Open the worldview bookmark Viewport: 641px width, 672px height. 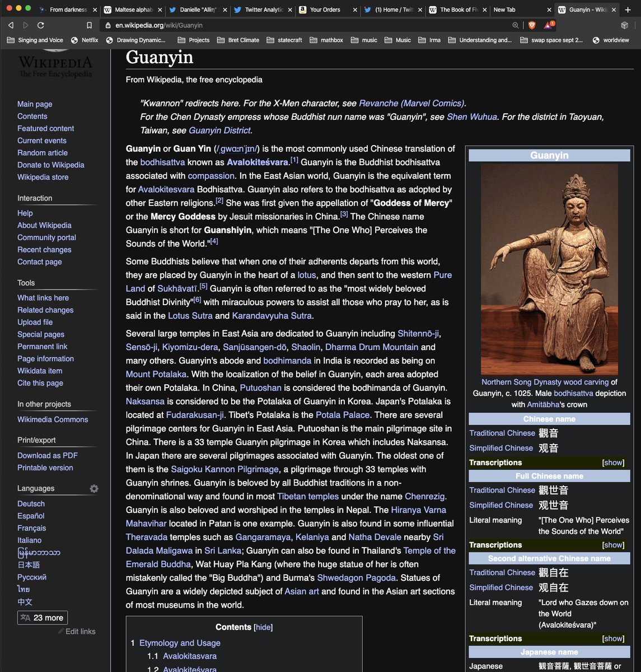pos(611,40)
